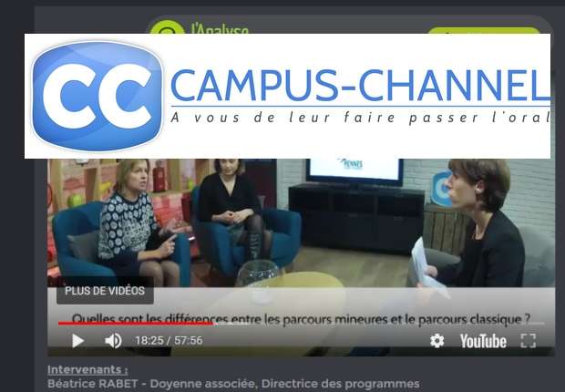
Task: Click the green l'Analyse speech bubble icon
Action: [x=167, y=27]
